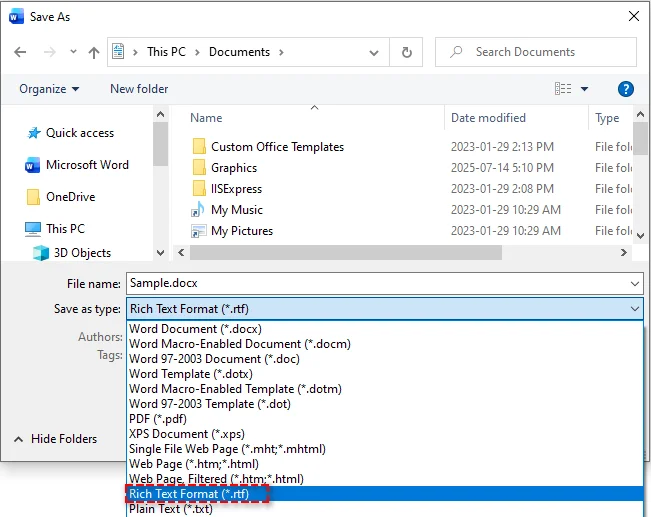
Task: Select the My Music shortcut
Action: [237, 210]
